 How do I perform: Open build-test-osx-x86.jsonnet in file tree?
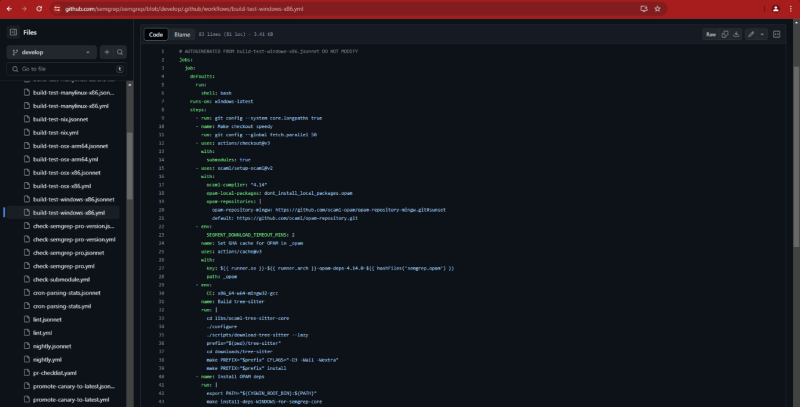point(66,172)
